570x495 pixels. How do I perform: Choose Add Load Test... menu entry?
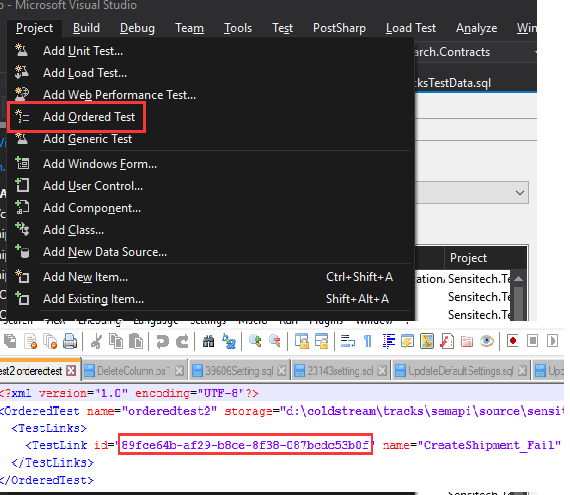(x=211, y=73)
